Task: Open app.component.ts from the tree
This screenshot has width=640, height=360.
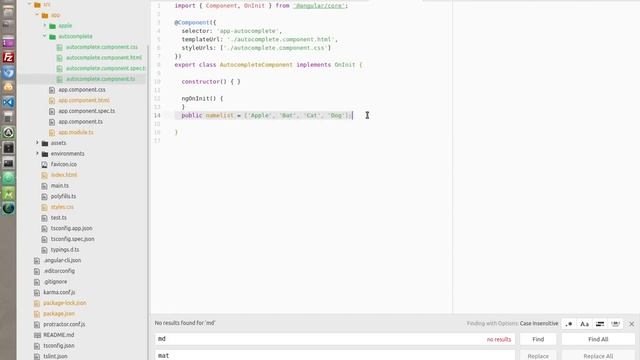Action: 80,122
